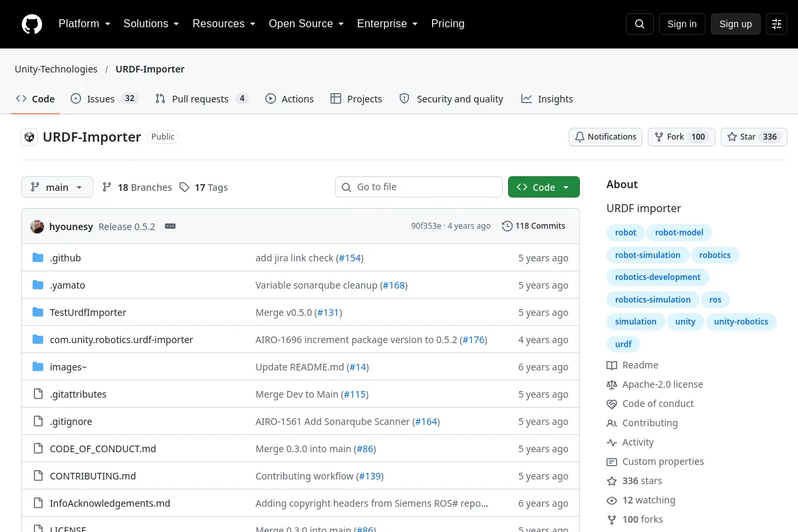Viewport: 798px width, 532px height.
Task: Select the unity-robotics topic tag
Action: [x=741, y=322]
